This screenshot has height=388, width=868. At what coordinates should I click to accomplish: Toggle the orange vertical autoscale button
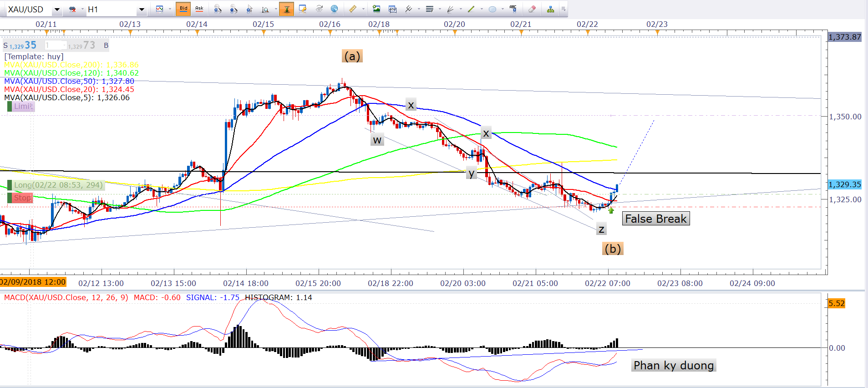tap(286, 9)
